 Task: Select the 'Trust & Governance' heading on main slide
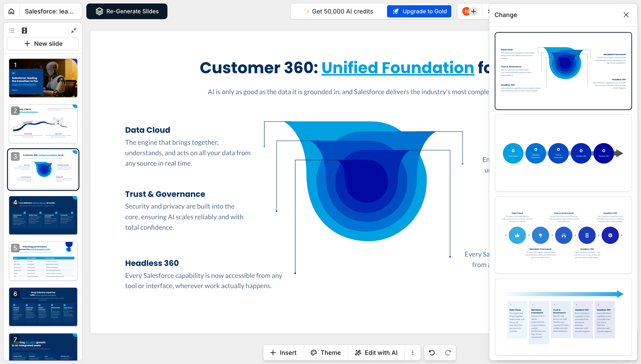(x=165, y=194)
